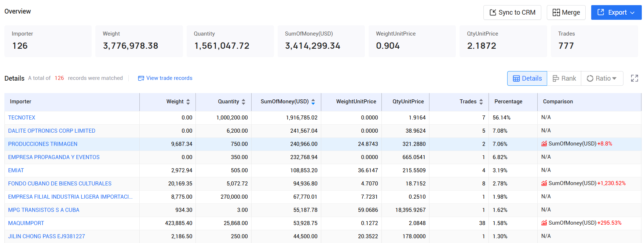Click the Importer overview card showing 126
This screenshot has height=243, width=644.
(48, 41)
